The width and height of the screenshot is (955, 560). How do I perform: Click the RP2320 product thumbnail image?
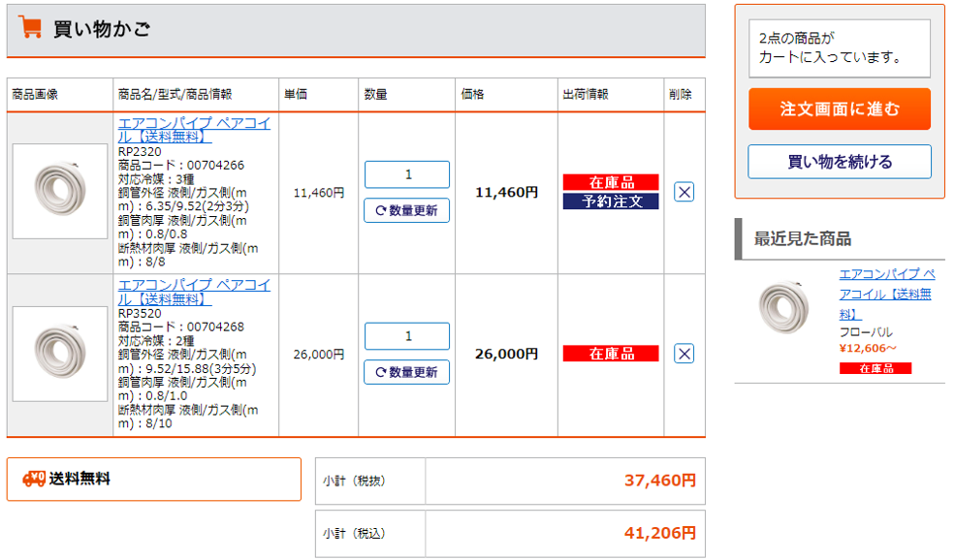(60, 192)
